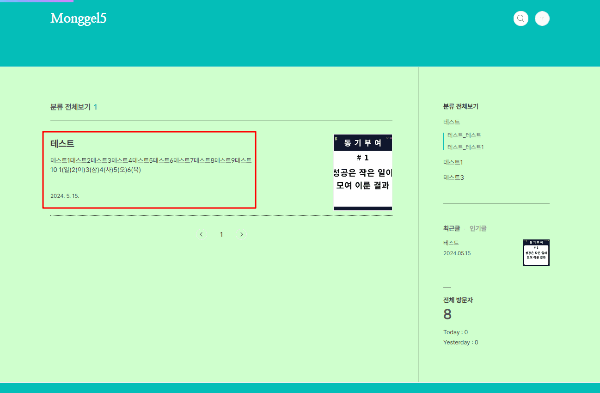600x393 pixels.
Task: Open the Monggel5 blog title link
Action: (78, 18)
